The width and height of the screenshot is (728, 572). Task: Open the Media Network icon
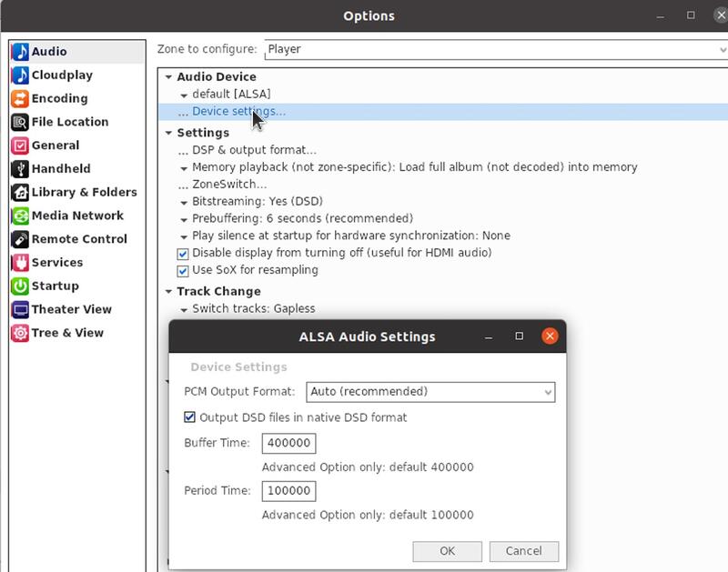coord(20,216)
